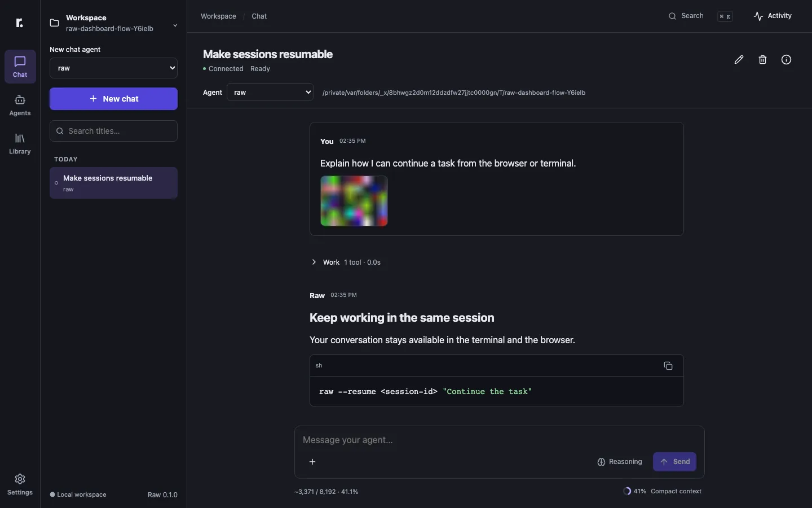Screen dimensions: 812x508
Task: Open the Library section in sidebar
Action: 20,144
